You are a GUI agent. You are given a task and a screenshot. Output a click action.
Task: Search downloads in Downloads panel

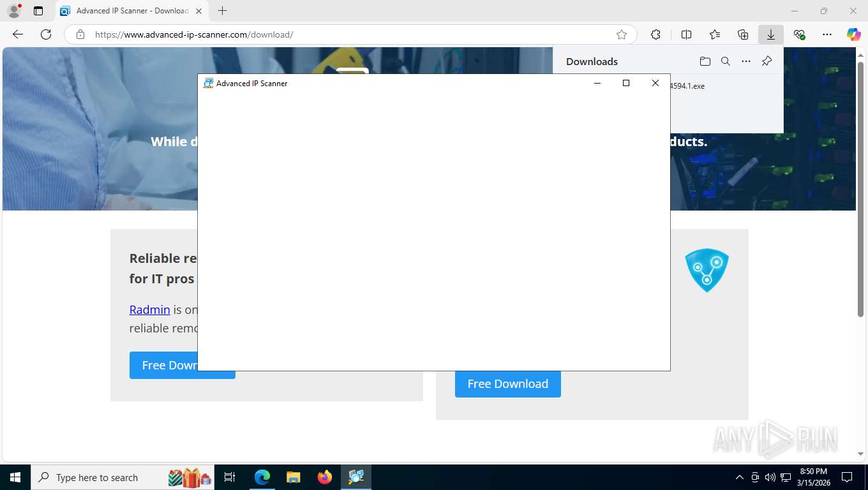(x=726, y=61)
